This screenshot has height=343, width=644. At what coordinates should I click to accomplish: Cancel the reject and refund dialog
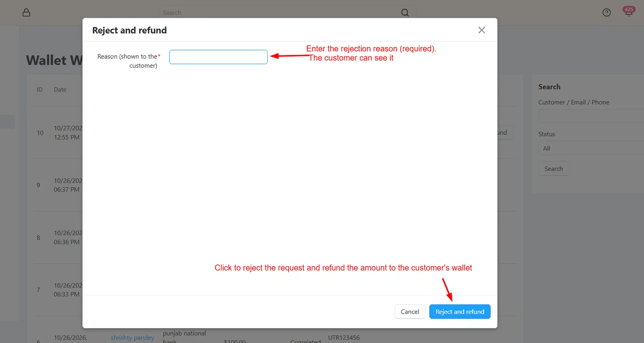(x=410, y=312)
